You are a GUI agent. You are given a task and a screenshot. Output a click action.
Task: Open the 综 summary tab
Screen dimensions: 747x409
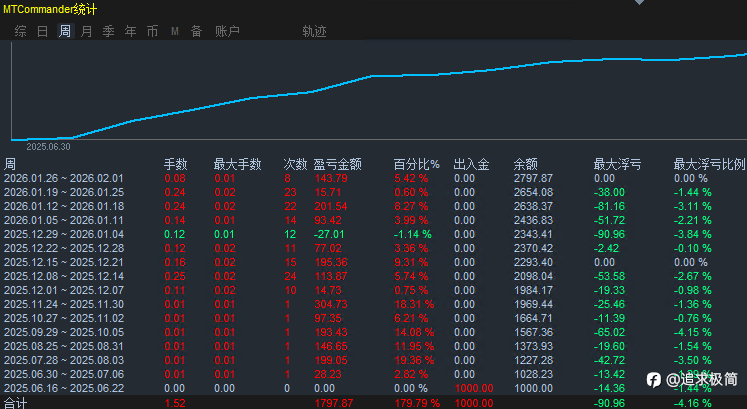[20, 31]
